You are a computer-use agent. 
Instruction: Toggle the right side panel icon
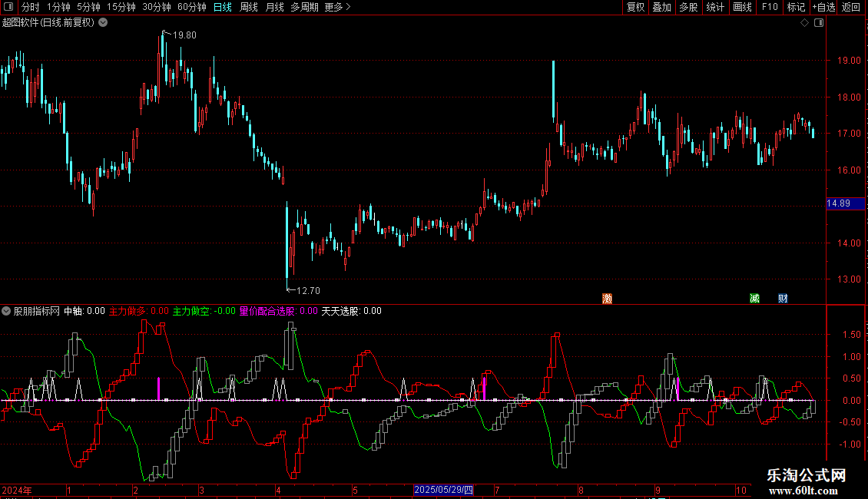click(819, 23)
